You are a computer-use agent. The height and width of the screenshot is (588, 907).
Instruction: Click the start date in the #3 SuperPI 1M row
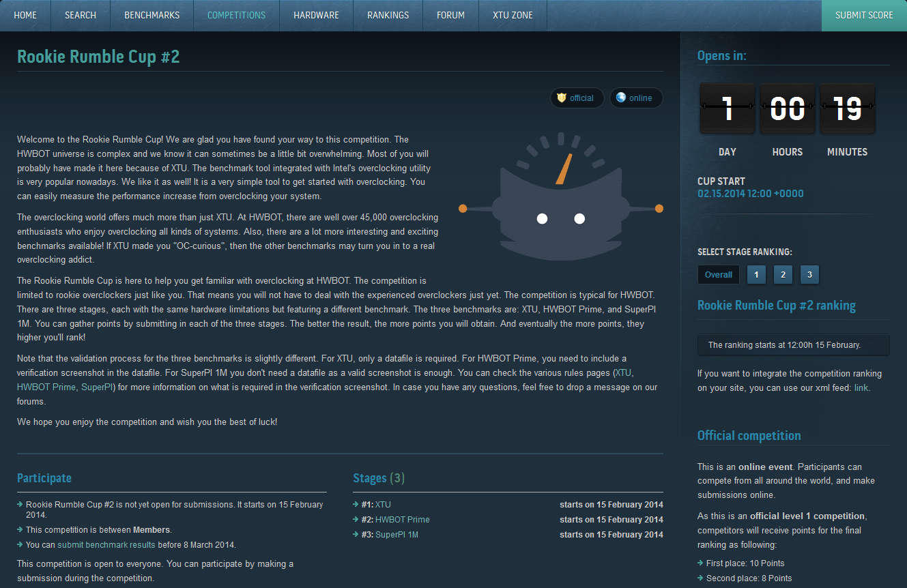click(611, 535)
